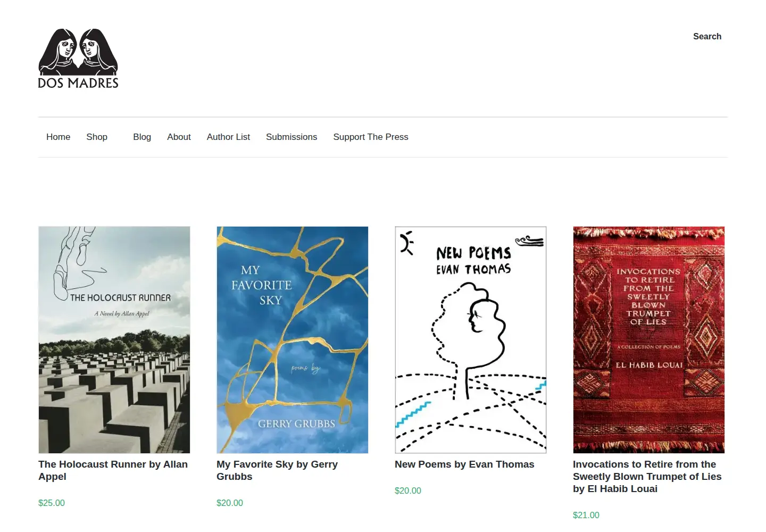766x532 pixels.
Task: Go to the Home menu item
Action: [x=58, y=137]
